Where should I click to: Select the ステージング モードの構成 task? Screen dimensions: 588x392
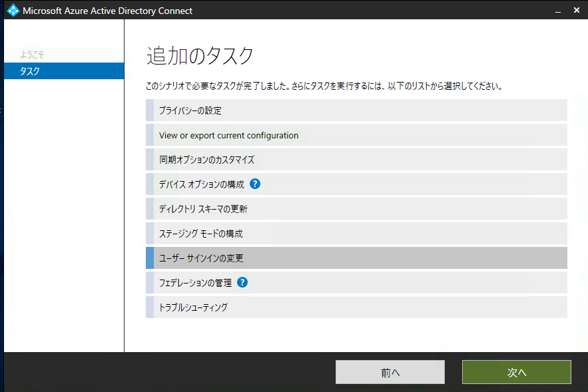(356, 234)
